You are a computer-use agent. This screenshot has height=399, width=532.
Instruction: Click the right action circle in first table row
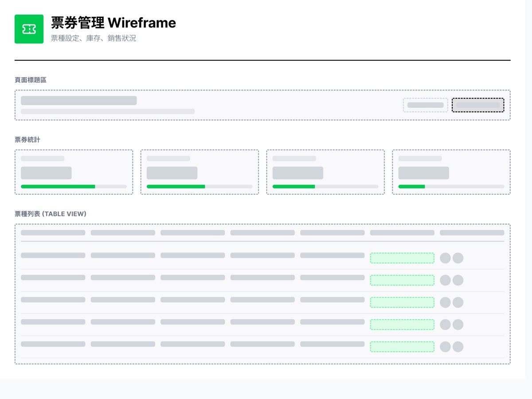tap(458, 258)
